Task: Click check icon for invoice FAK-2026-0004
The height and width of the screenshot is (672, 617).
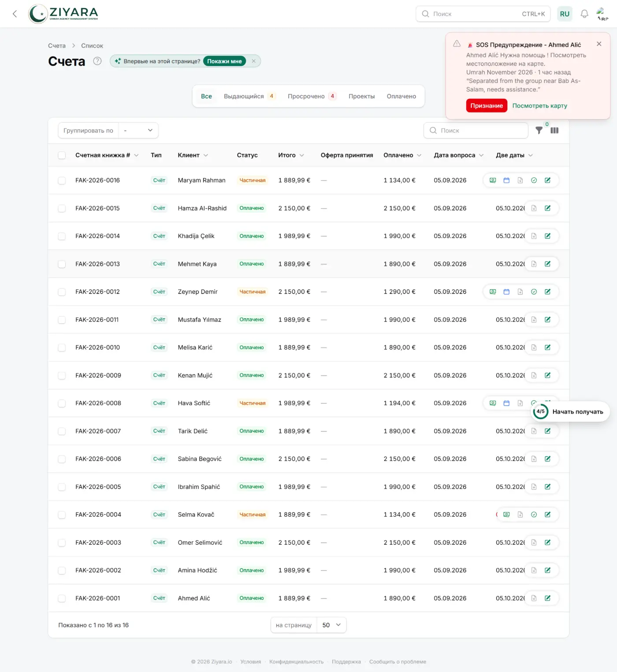Action: click(534, 515)
